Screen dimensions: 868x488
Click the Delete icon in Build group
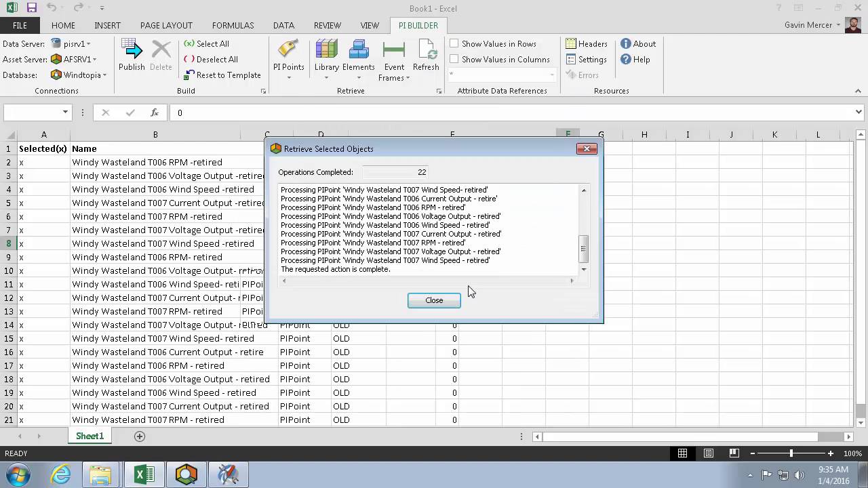161,54
